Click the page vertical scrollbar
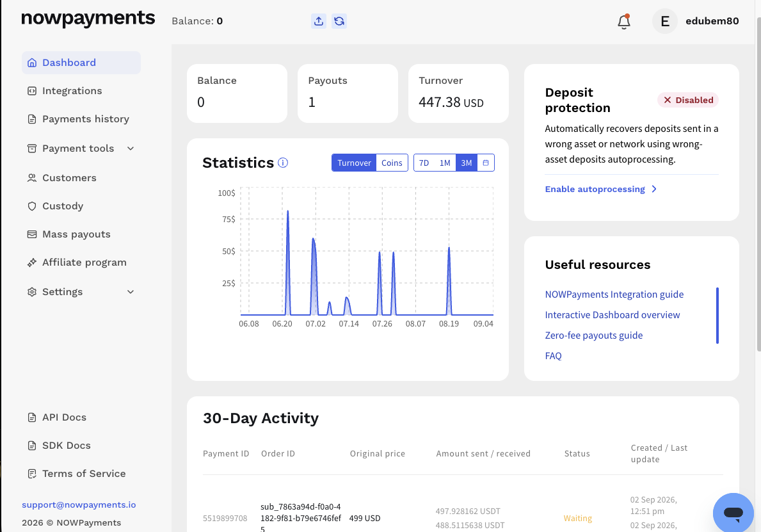Viewport: 761px width, 532px height. point(758,184)
